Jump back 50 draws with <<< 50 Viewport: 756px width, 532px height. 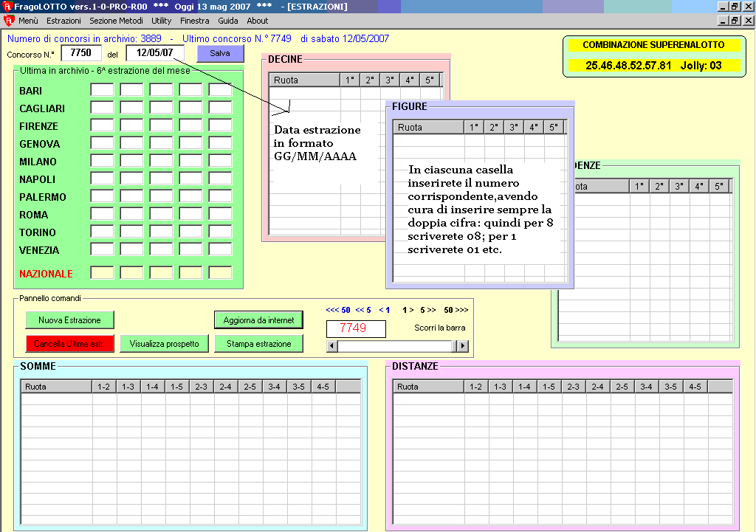337,311
